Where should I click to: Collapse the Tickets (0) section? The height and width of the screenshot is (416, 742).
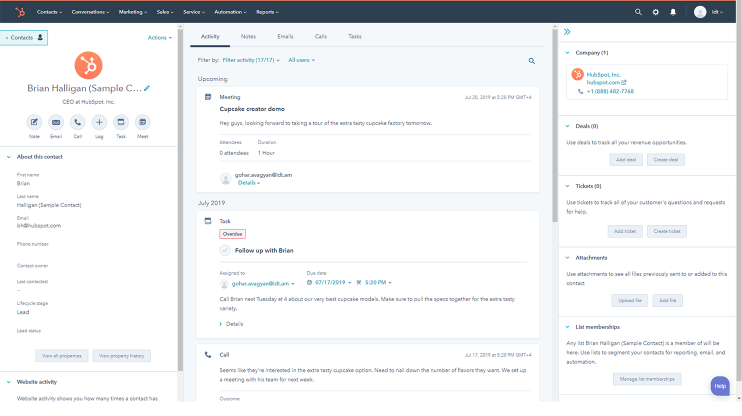pyautogui.click(x=567, y=186)
